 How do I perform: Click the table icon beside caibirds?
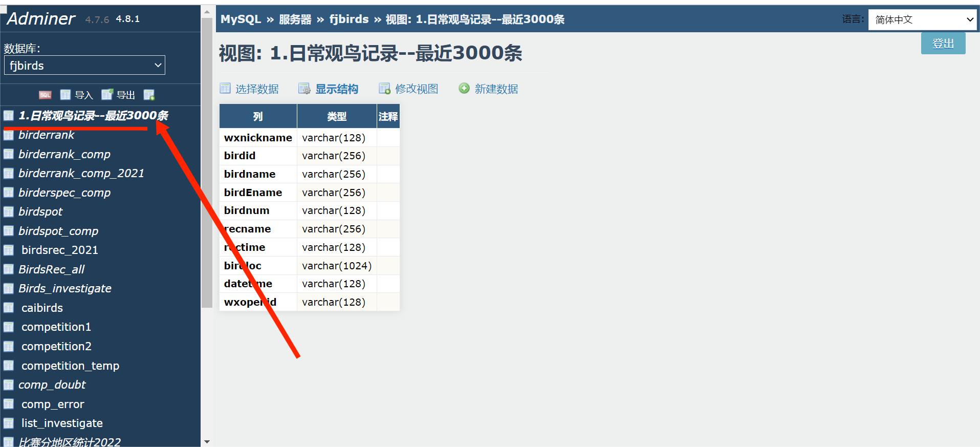(x=9, y=308)
